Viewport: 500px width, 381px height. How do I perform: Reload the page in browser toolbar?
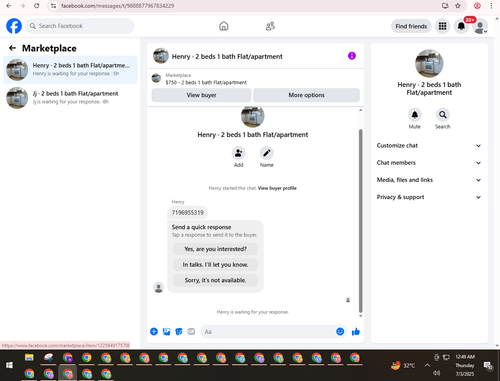pyautogui.click(x=37, y=6)
